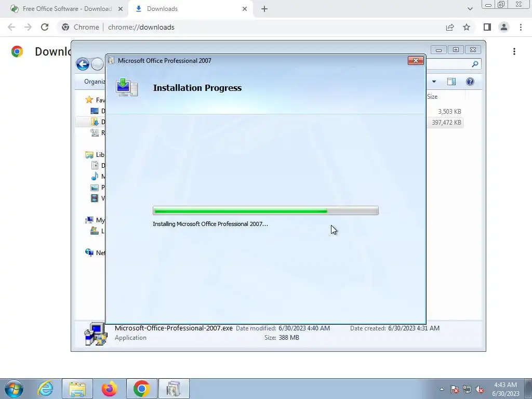Select the 3,503 KB file row
The image size is (532, 399).
pos(445,111)
